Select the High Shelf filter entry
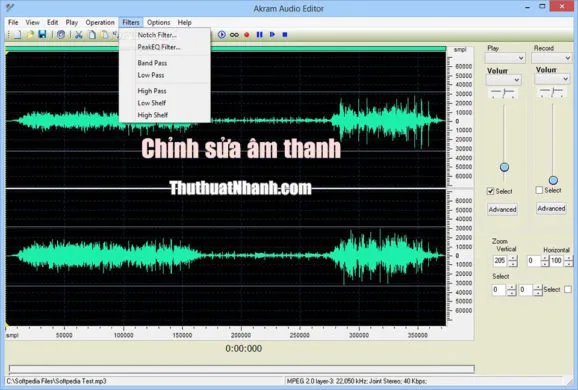 pyautogui.click(x=165, y=115)
